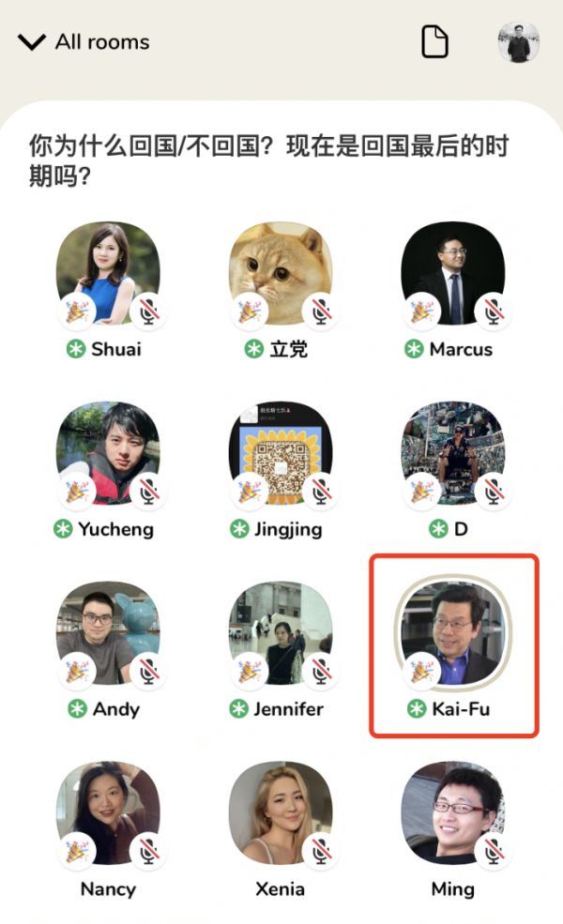Tap green moderator star next to Andy
Screen dimensions: 563x924
tap(77, 708)
